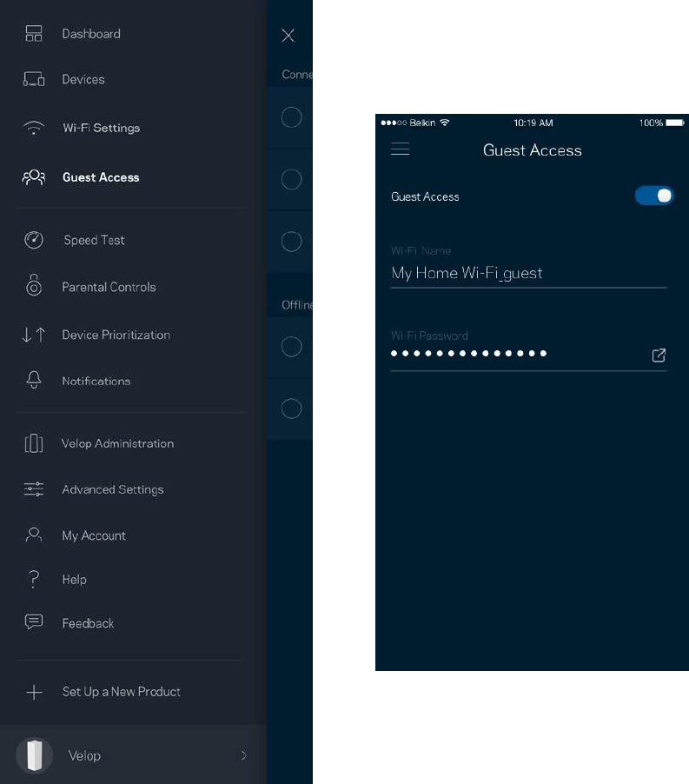Screen dimensions: 689x784
Task: Open Velop Administration menu entry
Action: click(x=117, y=443)
